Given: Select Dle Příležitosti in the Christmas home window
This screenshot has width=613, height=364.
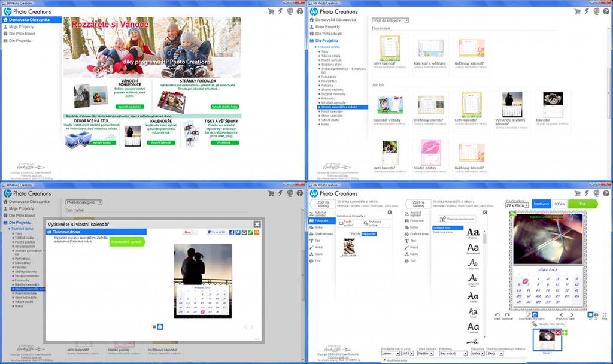Looking at the screenshot, I should 22,34.
